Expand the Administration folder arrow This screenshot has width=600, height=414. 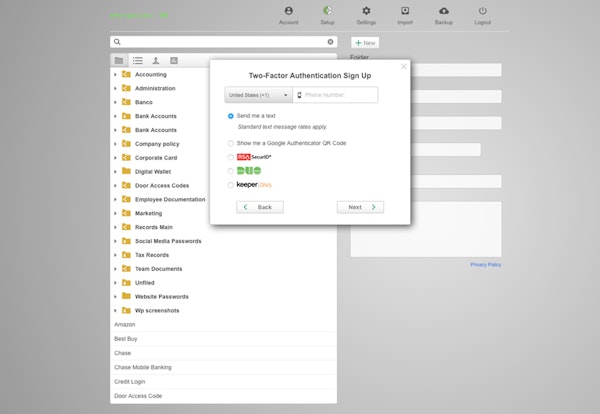coord(115,88)
